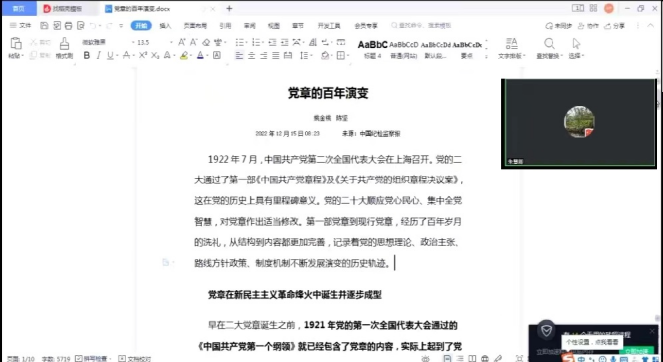Image resolution: width=663 pixels, height=362 pixels.
Task: Toggle Italic formatting with the I button
Action: point(99,55)
